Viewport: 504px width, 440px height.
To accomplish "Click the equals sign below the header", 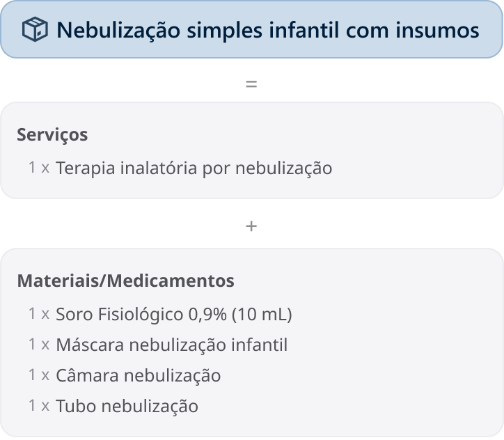I will click(251, 84).
